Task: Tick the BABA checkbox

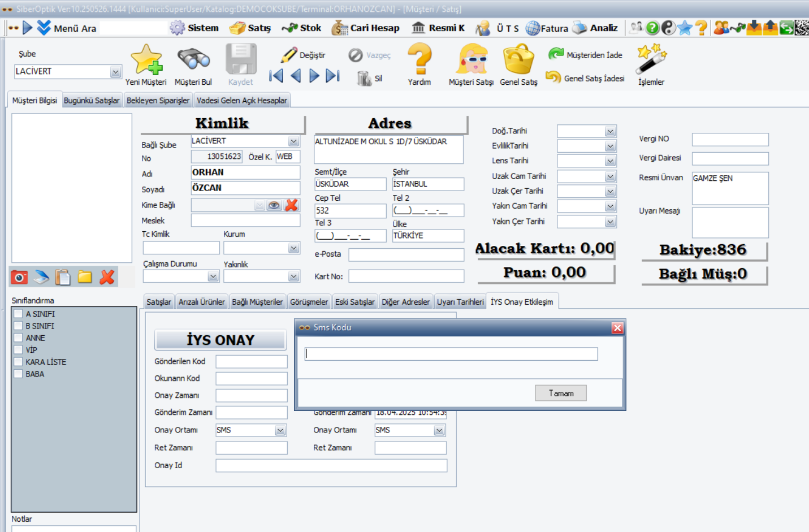Action: click(19, 374)
